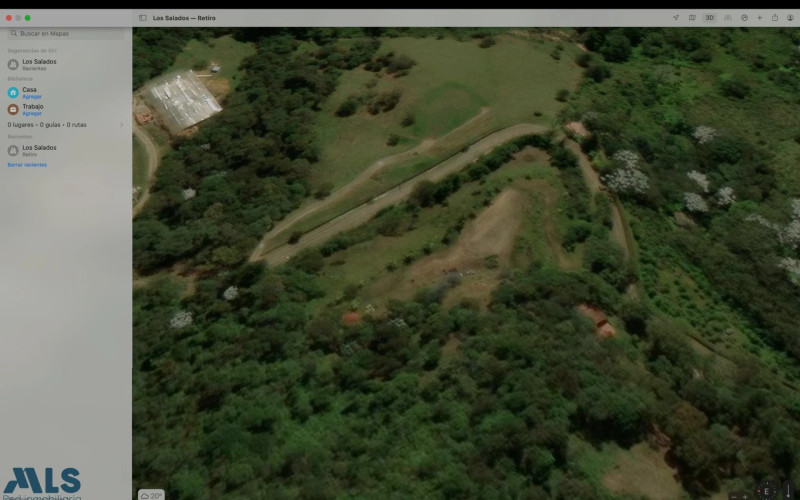Click the magnifier icon in search field
Viewport: 800px width, 500px height.
tap(14, 33)
